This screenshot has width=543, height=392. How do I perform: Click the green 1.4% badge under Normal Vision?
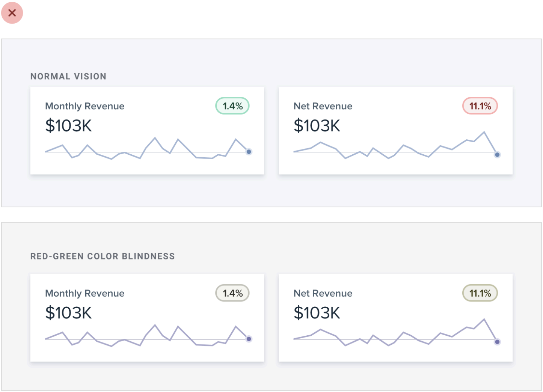tap(232, 106)
